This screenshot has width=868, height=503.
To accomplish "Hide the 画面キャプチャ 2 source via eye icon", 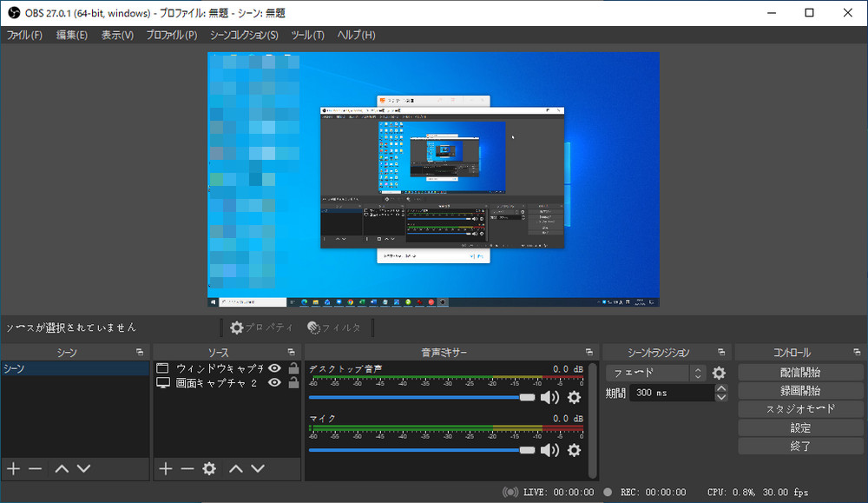I will [274, 383].
